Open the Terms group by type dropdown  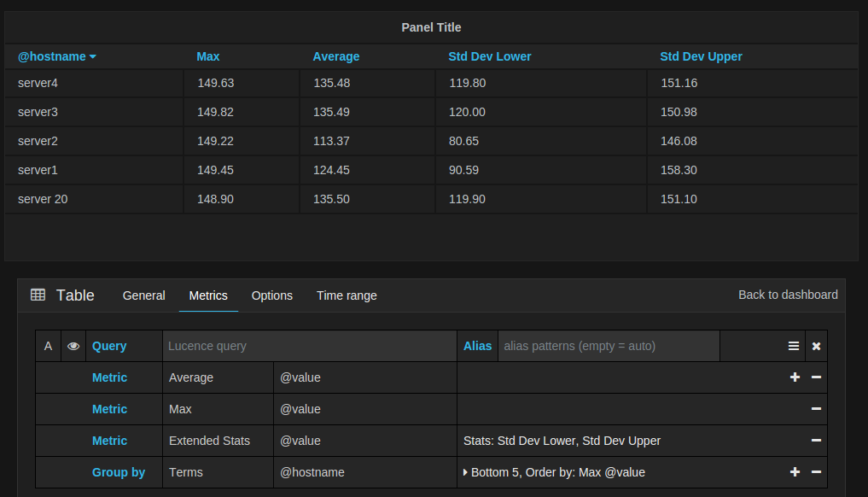point(185,472)
